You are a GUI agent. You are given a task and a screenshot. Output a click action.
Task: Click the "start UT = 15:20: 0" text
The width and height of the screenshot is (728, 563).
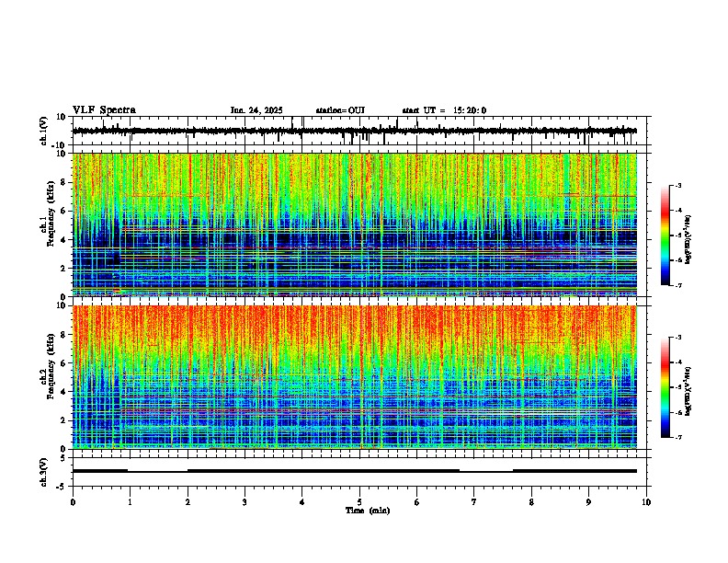[x=444, y=110]
